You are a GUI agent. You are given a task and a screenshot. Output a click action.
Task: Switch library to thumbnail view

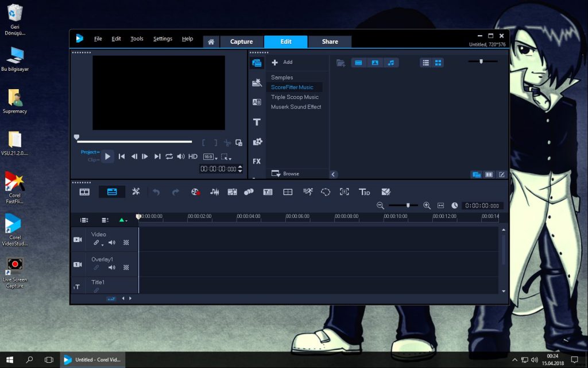point(438,63)
